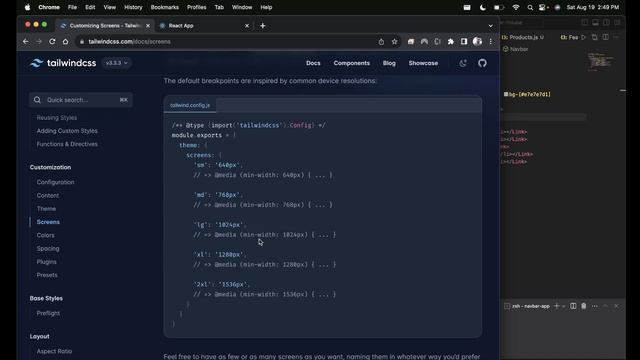Screen dimensions: 640x360
Task: Click the browser forward arrow
Action: pyautogui.click(x=39, y=42)
